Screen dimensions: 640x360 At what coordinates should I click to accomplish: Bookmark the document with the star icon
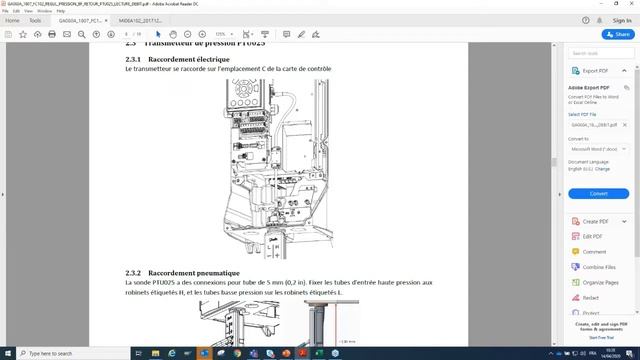[23, 34]
